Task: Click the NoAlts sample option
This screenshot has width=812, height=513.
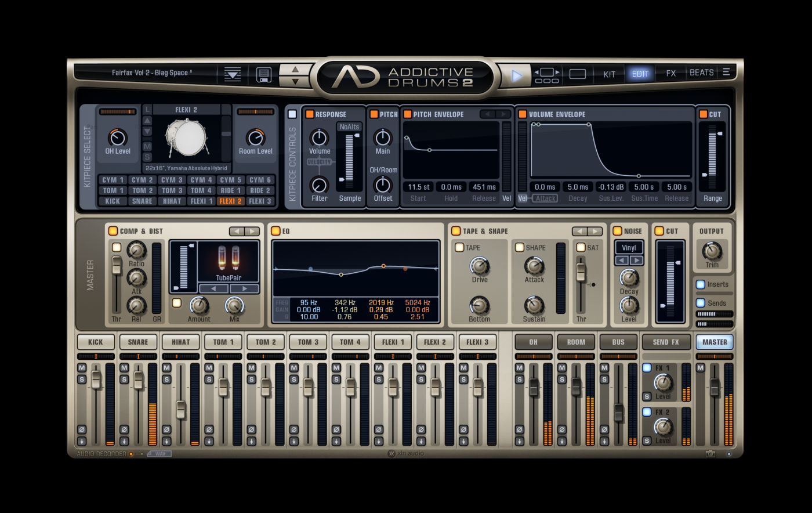Action: click(350, 127)
